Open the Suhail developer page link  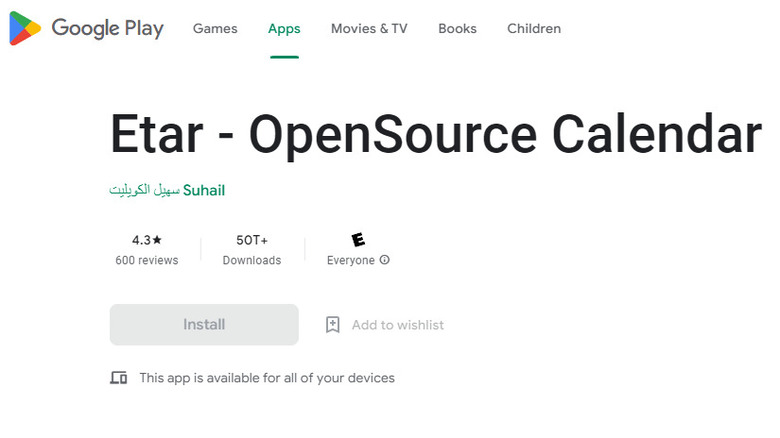[167, 190]
